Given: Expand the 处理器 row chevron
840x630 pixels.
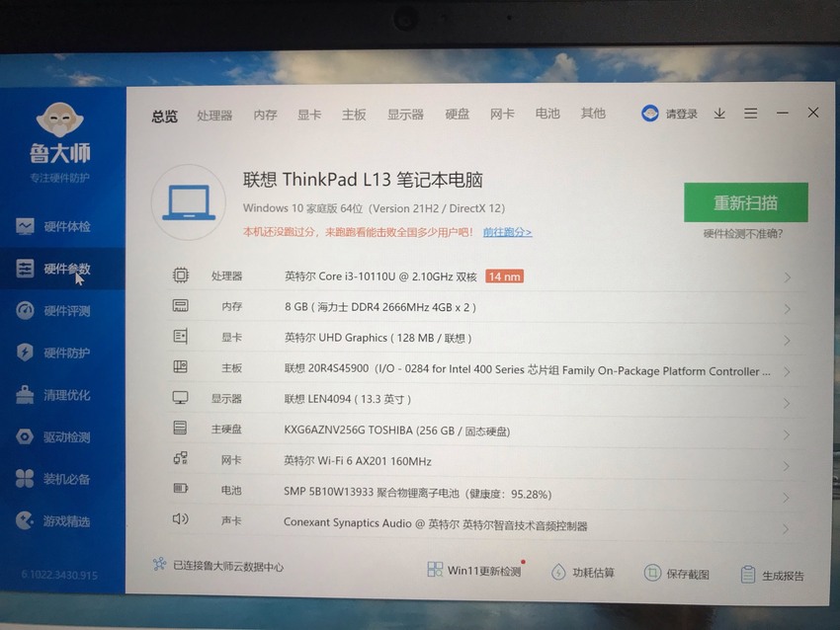Looking at the screenshot, I should (787, 277).
